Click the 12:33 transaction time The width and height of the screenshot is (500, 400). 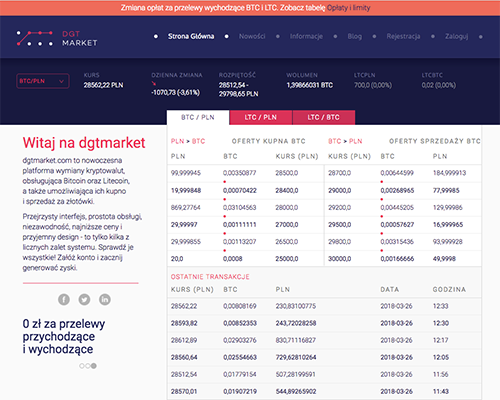pyautogui.click(x=441, y=306)
